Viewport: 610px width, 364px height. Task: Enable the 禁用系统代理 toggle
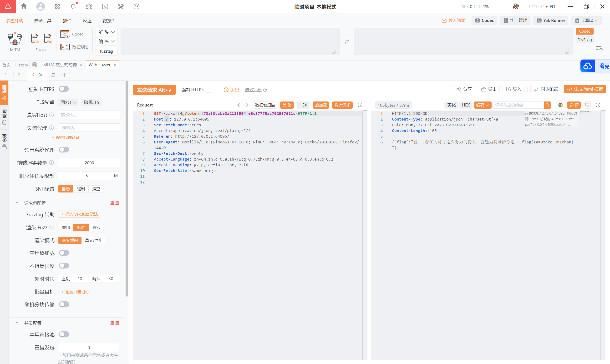tap(64, 150)
